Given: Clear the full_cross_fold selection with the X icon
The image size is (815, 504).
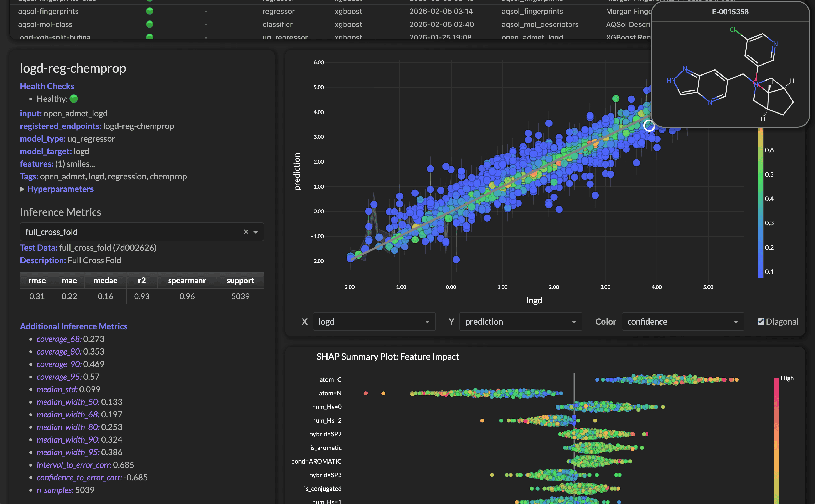Looking at the screenshot, I should [246, 232].
